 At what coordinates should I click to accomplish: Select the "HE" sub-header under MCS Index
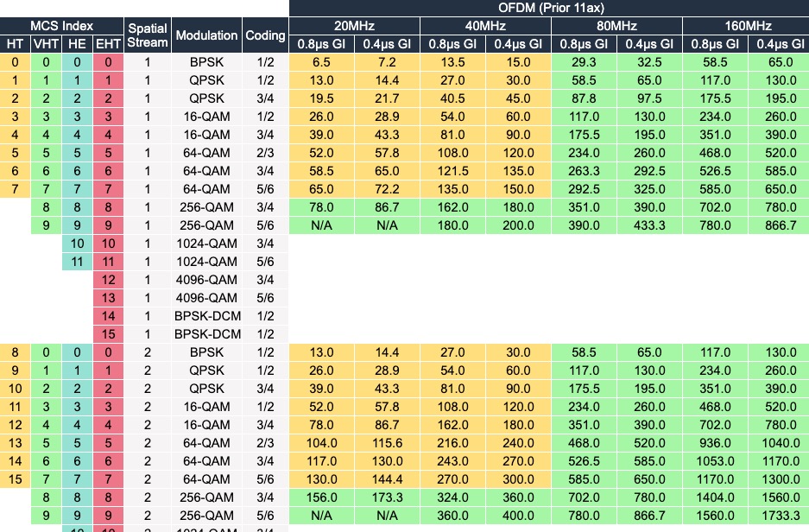click(x=77, y=44)
